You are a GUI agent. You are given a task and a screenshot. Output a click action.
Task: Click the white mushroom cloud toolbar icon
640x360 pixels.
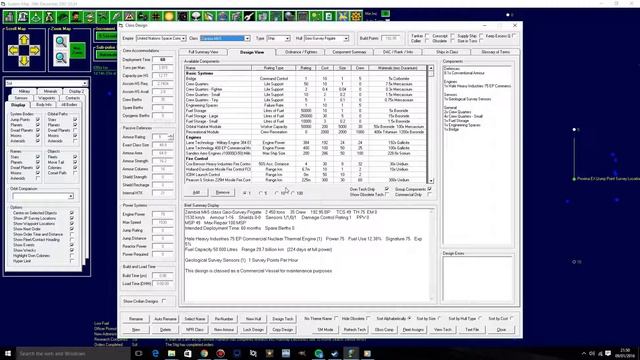[196, 17]
